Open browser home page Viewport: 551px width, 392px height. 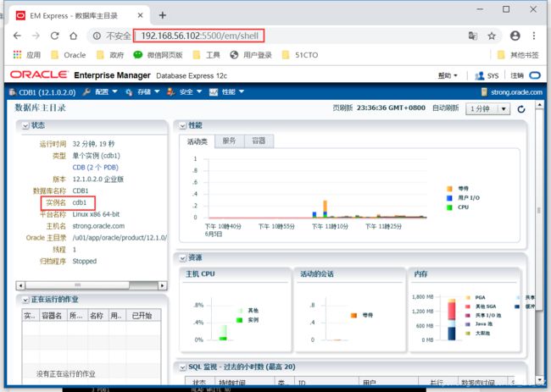click(x=73, y=36)
